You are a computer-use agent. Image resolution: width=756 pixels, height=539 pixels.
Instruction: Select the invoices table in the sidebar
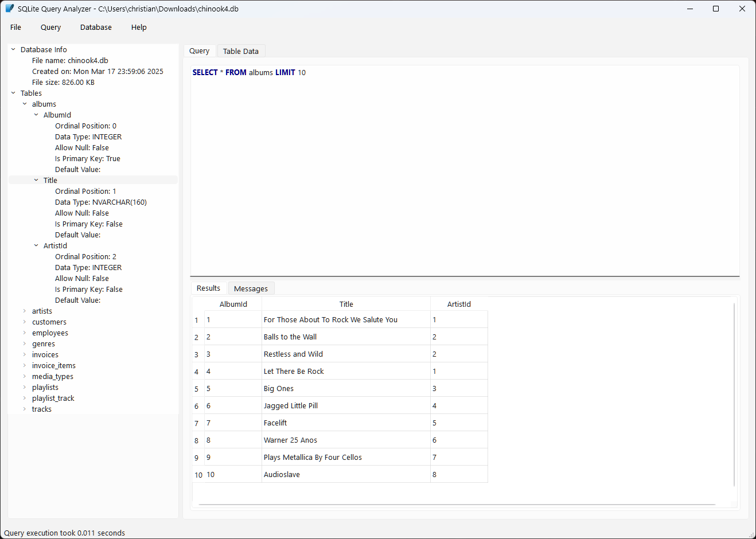click(45, 354)
